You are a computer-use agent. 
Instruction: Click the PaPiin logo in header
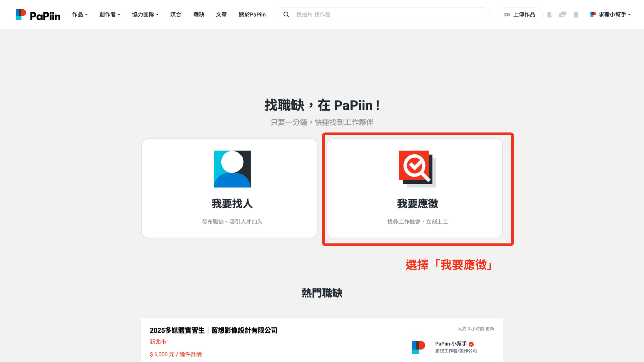point(38,15)
